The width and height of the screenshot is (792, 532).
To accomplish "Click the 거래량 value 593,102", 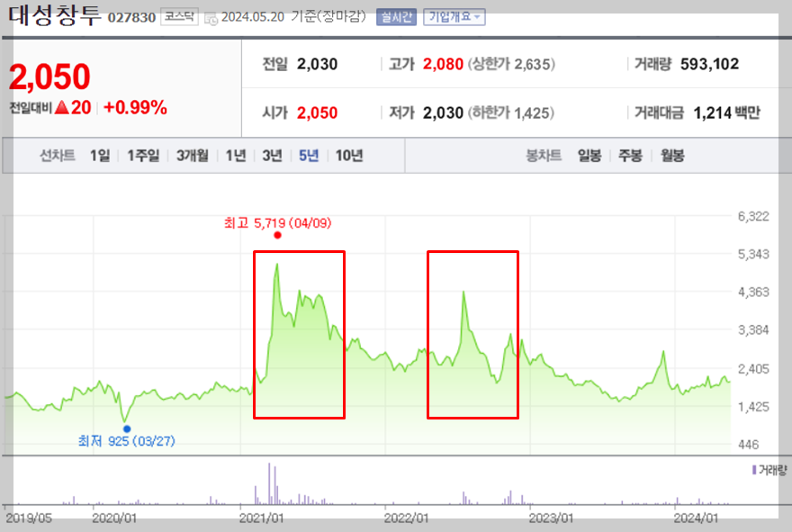I will (710, 64).
